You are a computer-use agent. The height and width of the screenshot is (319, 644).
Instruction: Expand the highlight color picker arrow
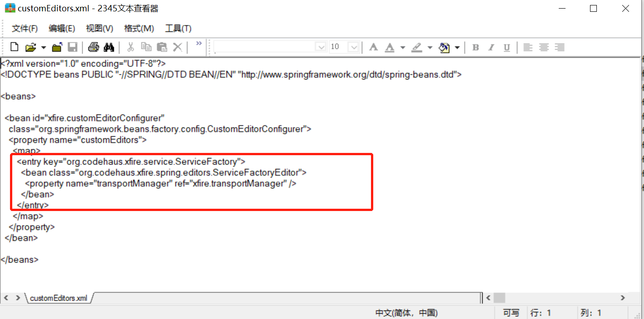pos(429,47)
